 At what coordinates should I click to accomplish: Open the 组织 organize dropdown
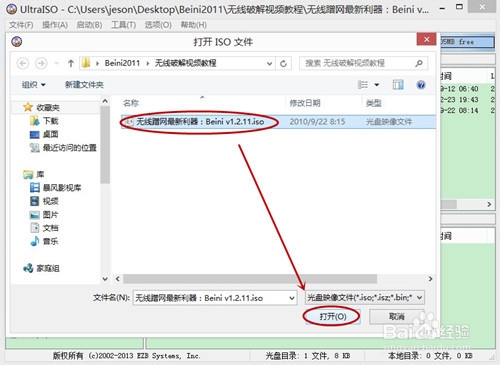33,85
